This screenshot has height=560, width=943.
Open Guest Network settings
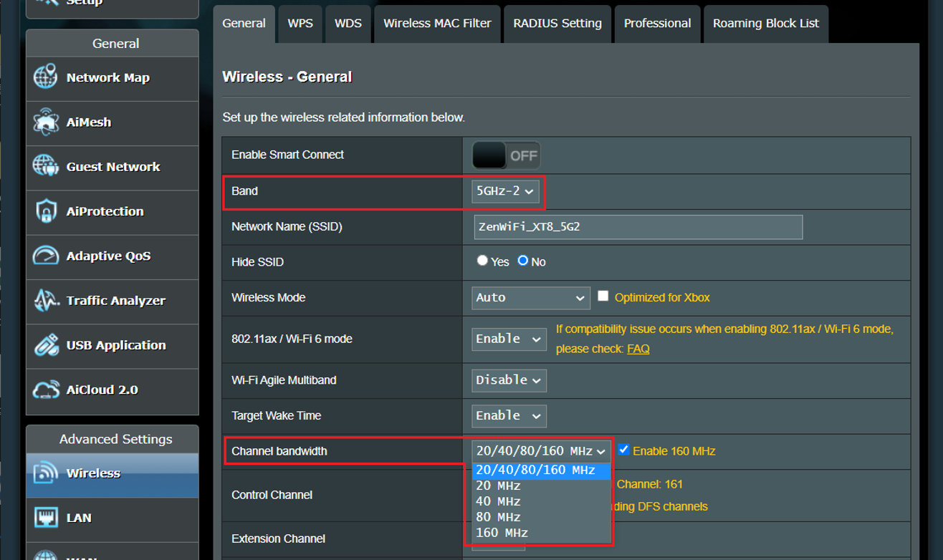[113, 168]
